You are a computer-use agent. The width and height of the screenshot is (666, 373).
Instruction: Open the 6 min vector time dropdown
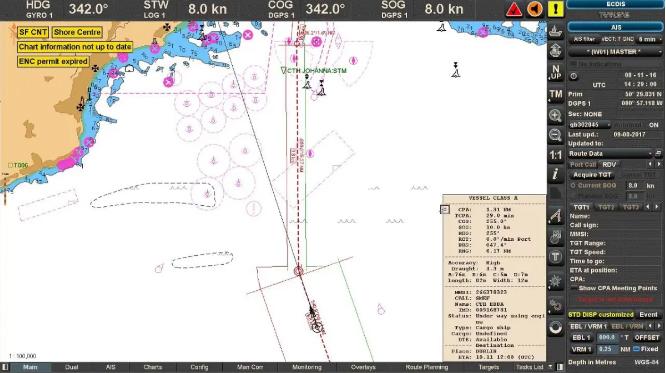point(649,39)
